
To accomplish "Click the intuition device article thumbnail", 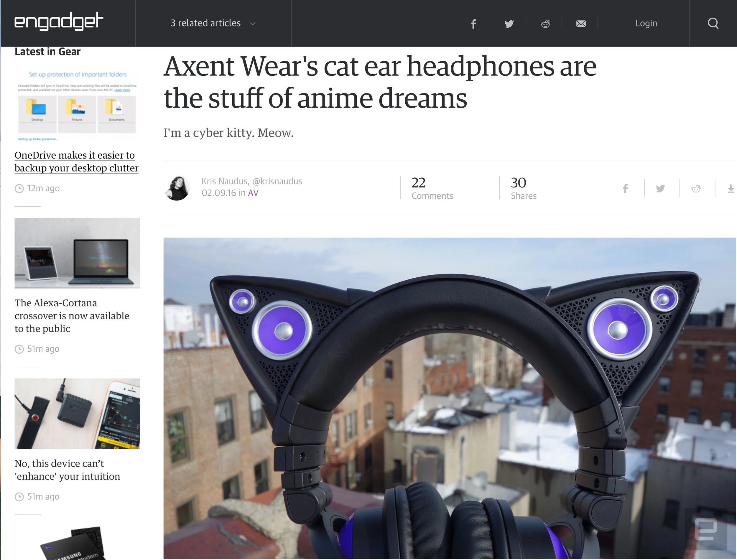I will click(77, 414).
